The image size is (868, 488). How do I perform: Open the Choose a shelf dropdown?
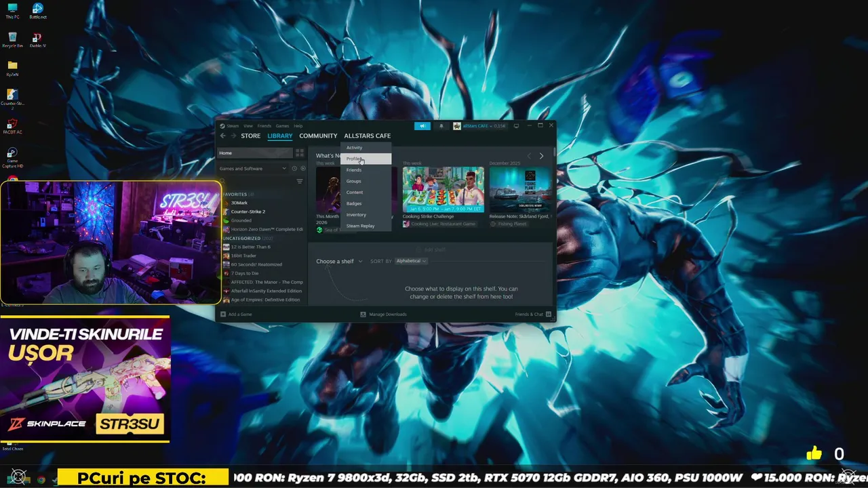[x=339, y=262]
